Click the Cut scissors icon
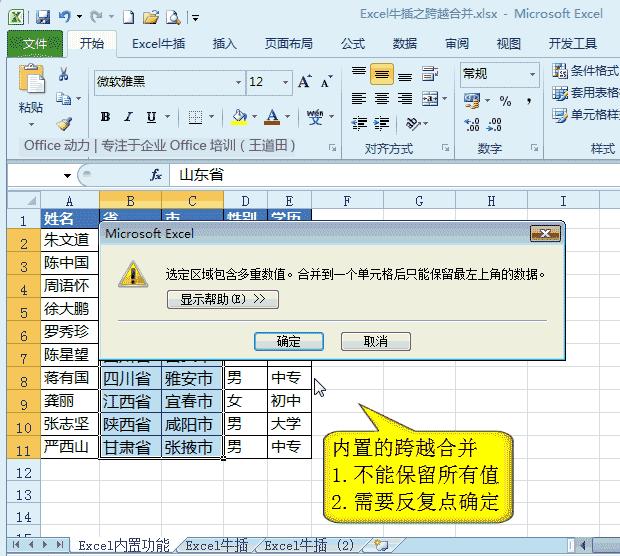The height and width of the screenshot is (556, 620). pos(63,74)
